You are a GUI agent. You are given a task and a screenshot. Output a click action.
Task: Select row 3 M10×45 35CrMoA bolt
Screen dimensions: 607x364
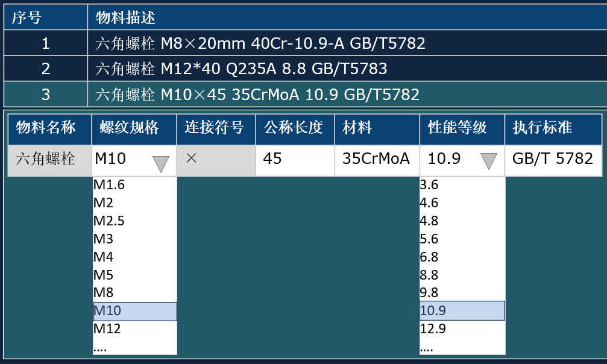tap(305, 94)
